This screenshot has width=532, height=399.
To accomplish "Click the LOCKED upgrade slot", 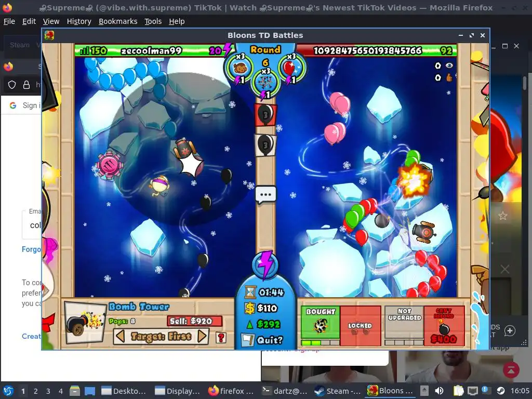I will 360,326.
